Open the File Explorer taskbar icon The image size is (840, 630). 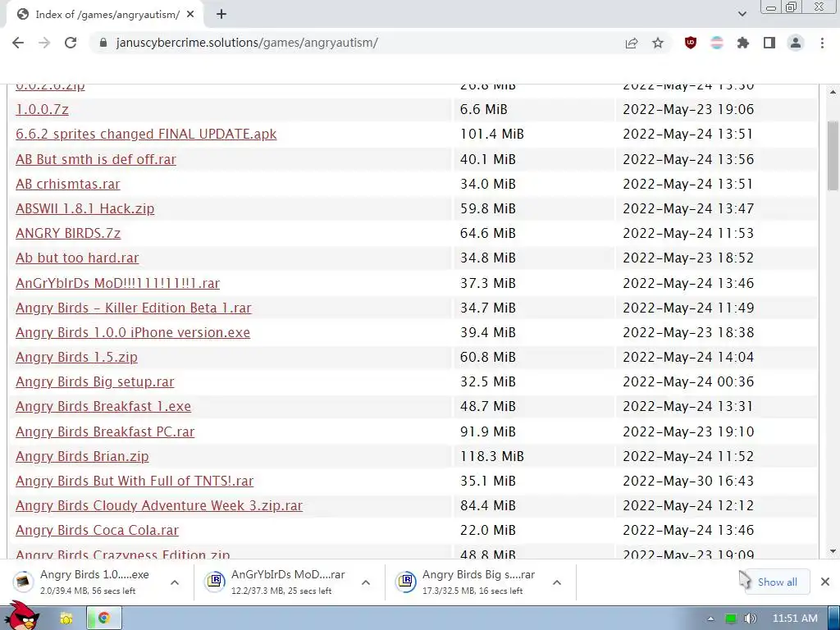[66, 619]
